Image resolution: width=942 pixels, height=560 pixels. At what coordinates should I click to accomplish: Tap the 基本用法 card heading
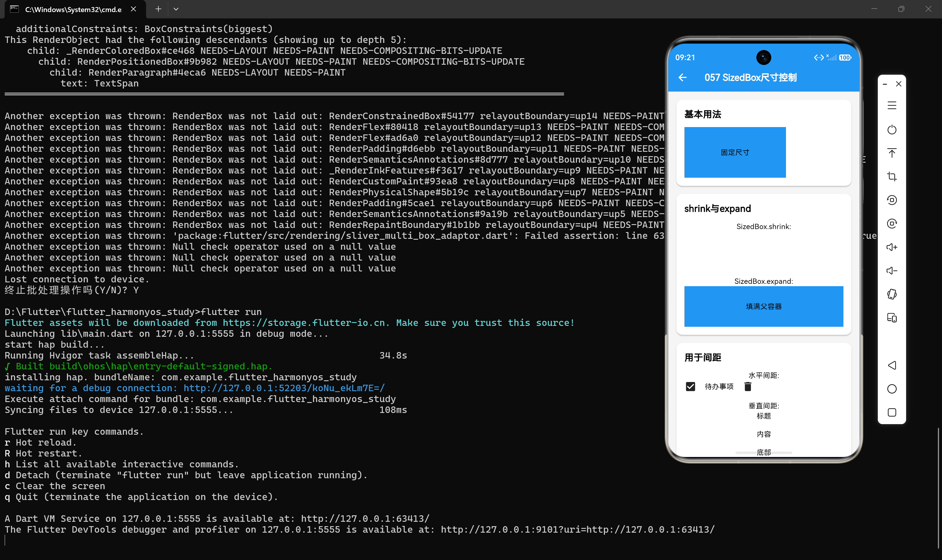pyautogui.click(x=703, y=114)
